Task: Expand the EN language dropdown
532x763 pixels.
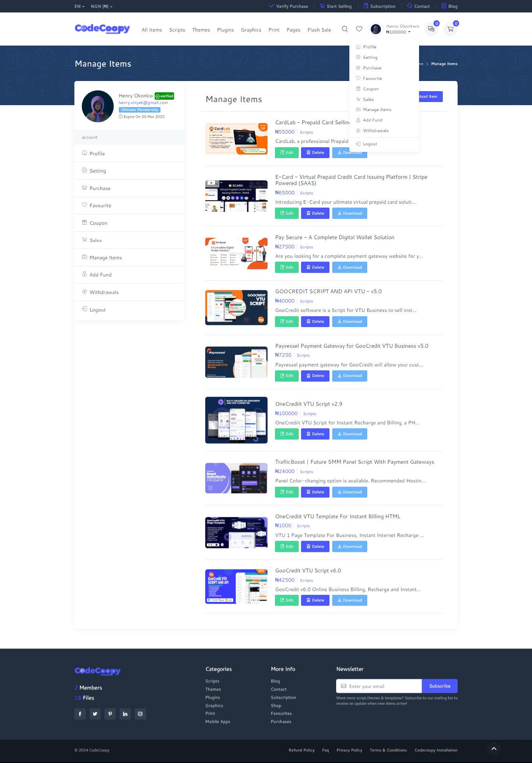Action: (x=79, y=6)
